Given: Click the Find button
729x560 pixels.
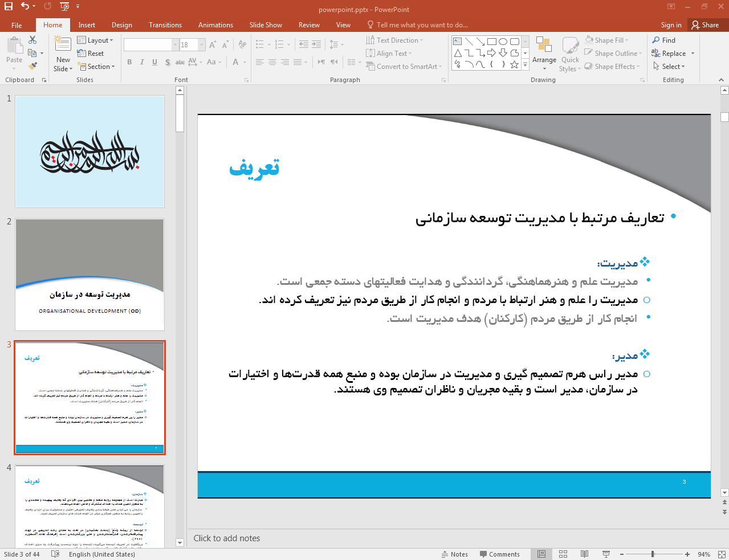Looking at the screenshot, I should point(664,40).
